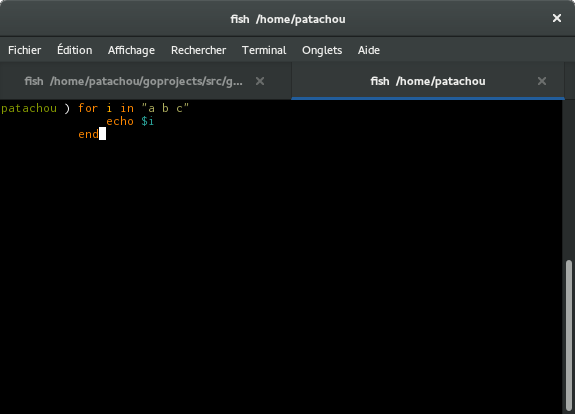Click the "$i" variable text
Image resolution: width=575 pixels, height=414 pixels.
click(147, 121)
